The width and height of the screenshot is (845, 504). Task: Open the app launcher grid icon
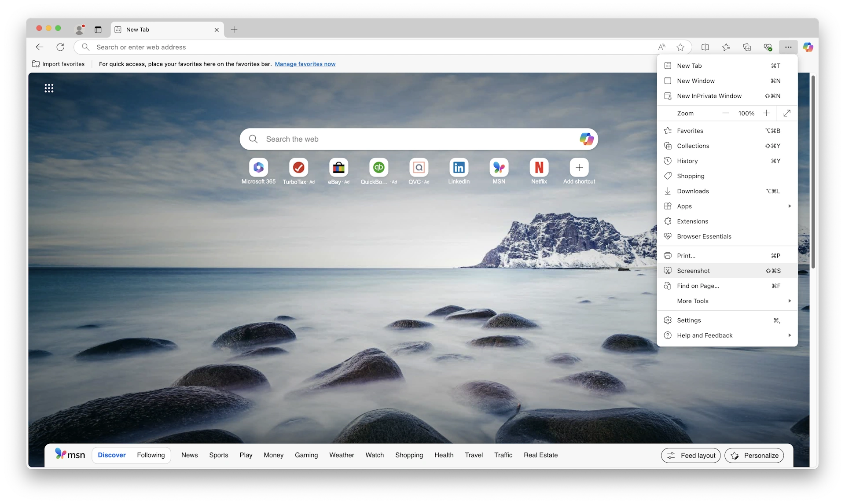(x=49, y=88)
